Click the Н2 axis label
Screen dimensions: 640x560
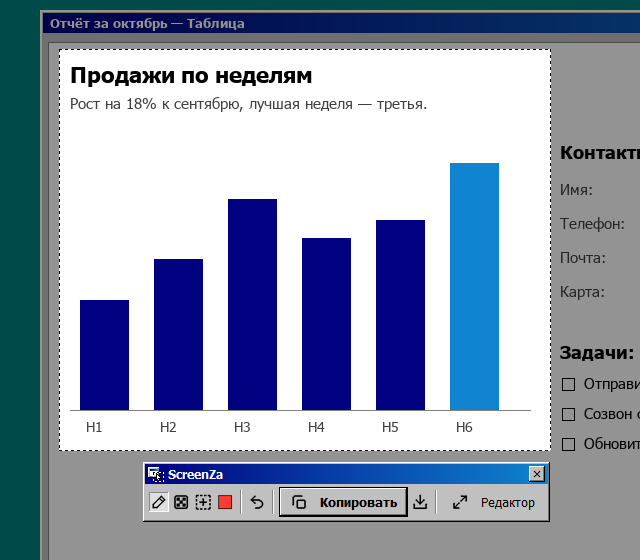coord(168,427)
